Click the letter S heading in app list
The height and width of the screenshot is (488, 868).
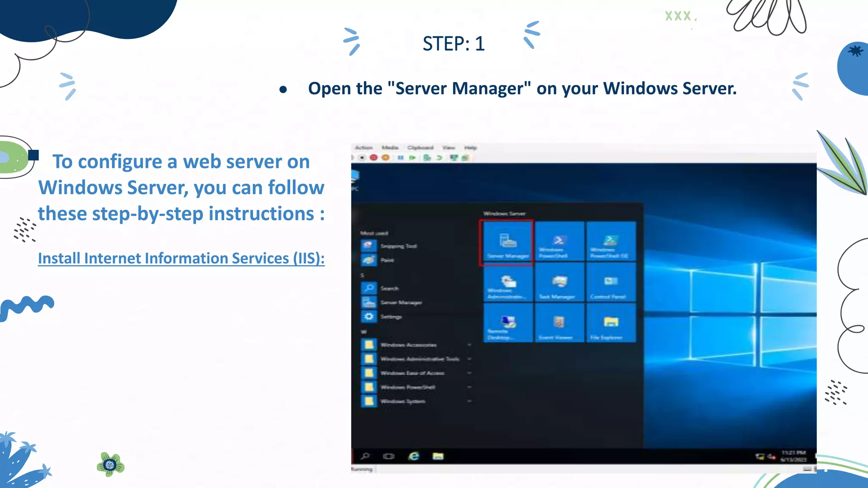362,275
